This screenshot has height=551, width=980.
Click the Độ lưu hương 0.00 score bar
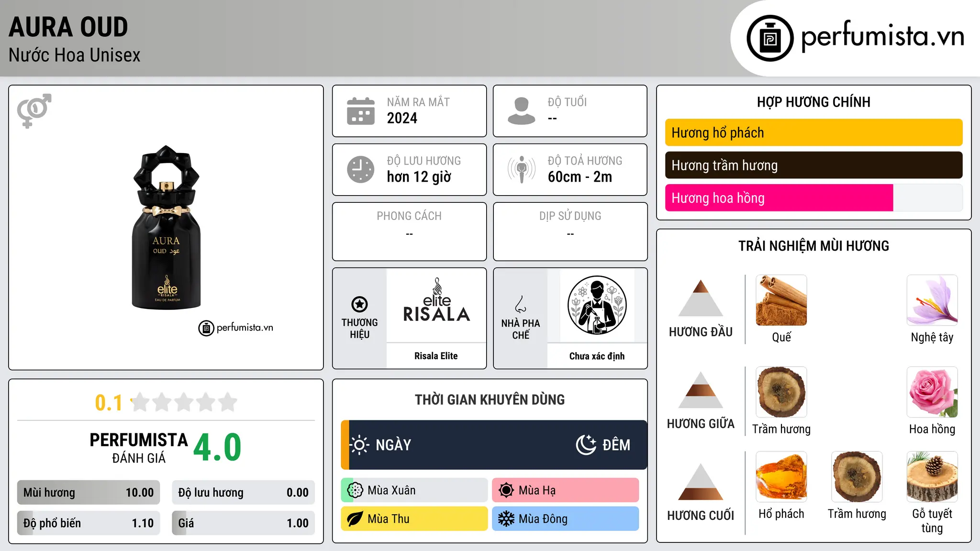pos(244,493)
